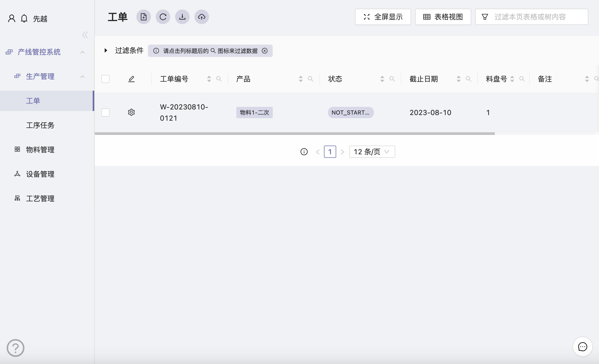599x364 pixels.
Task: Open the gear settings icon in the row
Action: pos(131,112)
